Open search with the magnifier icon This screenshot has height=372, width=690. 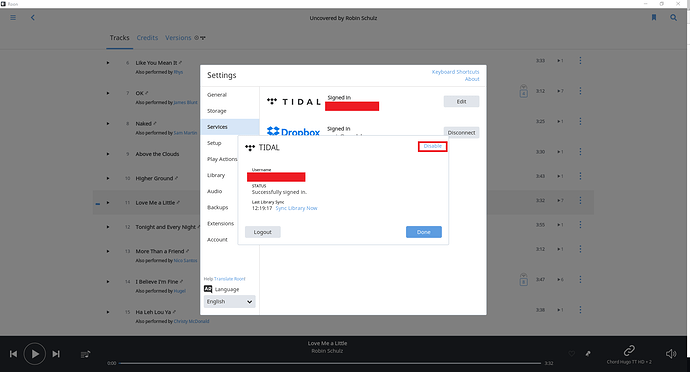click(x=673, y=18)
